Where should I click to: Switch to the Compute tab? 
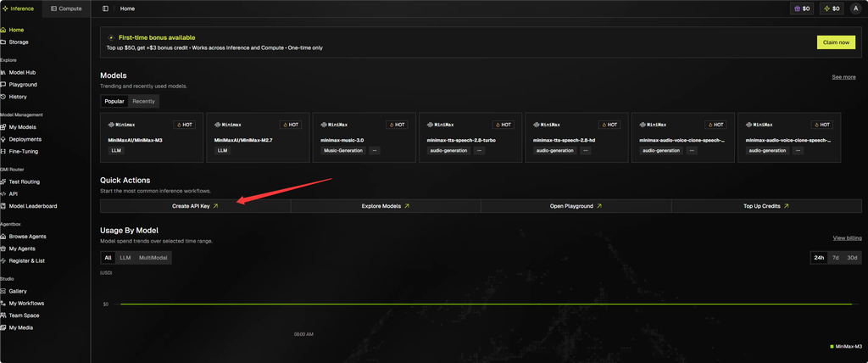[66, 8]
